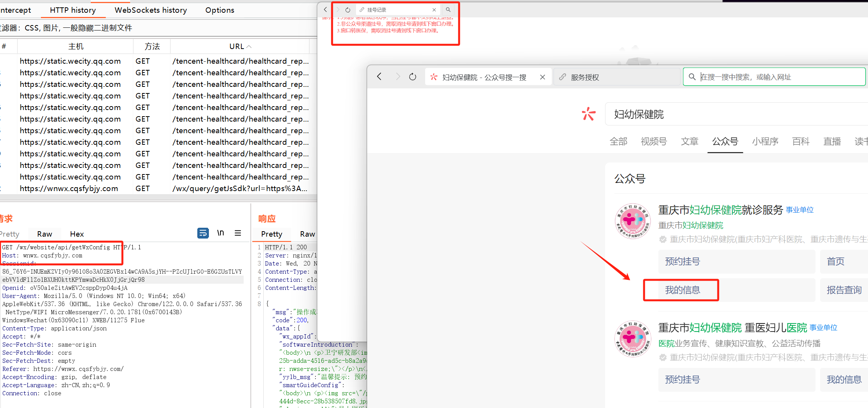Click the filter bar showing CSS, 图片
This screenshot has width=868, height=408.
pyautogui.click(x=158, y=28)
